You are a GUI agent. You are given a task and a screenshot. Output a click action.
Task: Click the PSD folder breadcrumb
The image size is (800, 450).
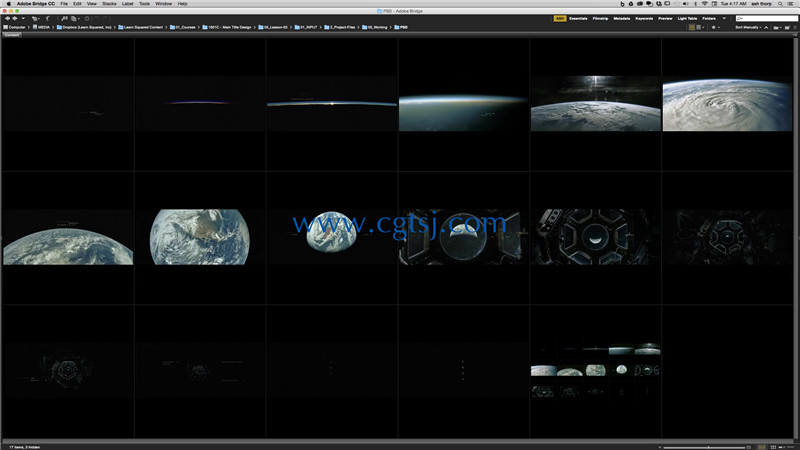(401, 27)
